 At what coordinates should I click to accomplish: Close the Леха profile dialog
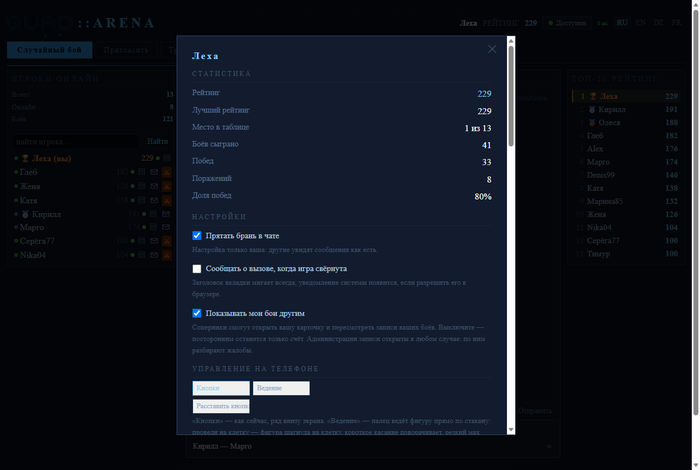(492, 49)
